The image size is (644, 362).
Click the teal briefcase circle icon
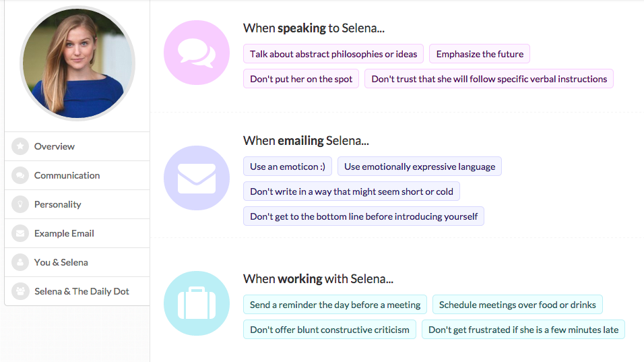(197, 303)
